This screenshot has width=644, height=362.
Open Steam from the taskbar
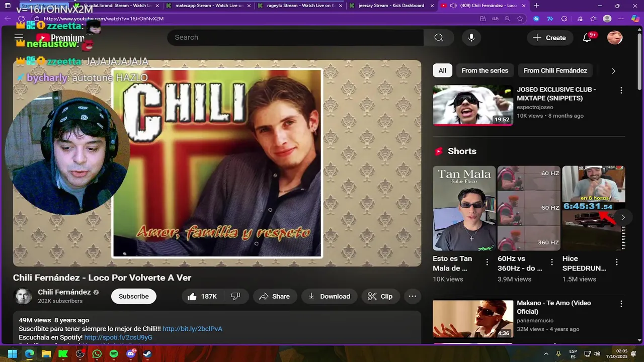point(147,354)
